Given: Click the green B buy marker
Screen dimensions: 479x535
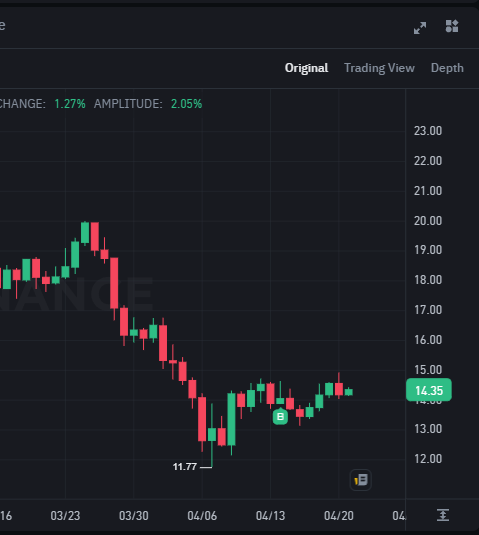Looking at the screenshot, I should pyautogui.click(x=280, y=417).
